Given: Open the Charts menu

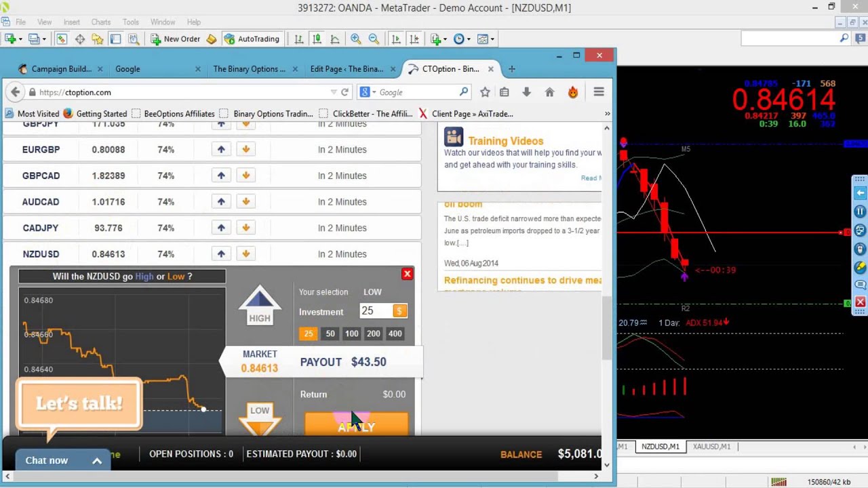Looking at the screenshot, I should coord(101,22).
